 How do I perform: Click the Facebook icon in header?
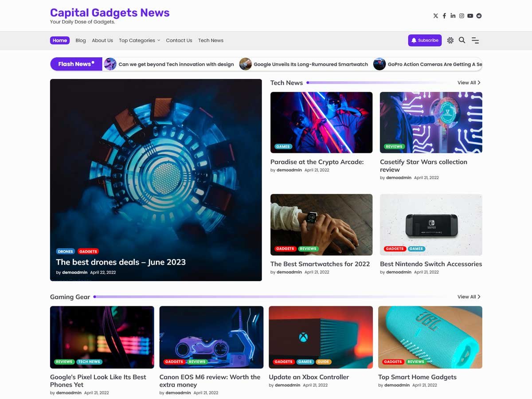click(x=444, y=16)
